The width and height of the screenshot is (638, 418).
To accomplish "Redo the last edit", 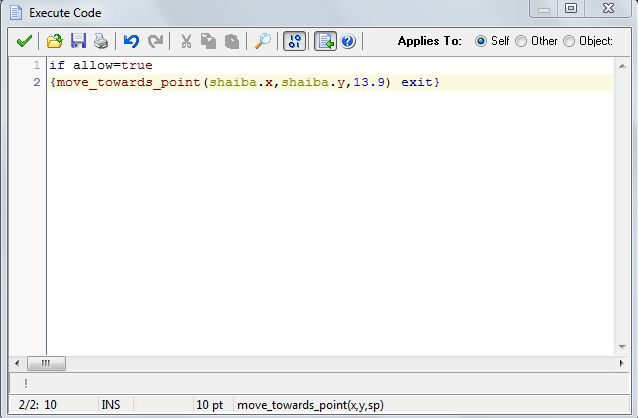I will click(x=155, y=41).
